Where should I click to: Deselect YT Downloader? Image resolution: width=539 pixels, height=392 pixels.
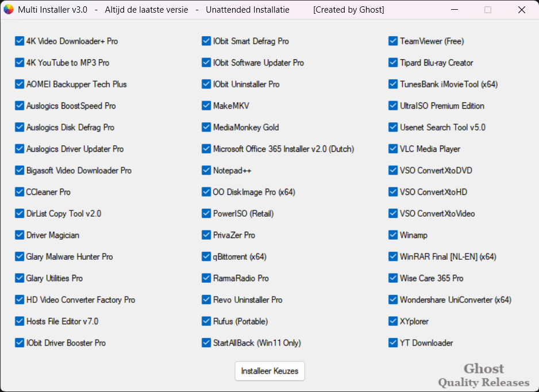coord(393,343)
